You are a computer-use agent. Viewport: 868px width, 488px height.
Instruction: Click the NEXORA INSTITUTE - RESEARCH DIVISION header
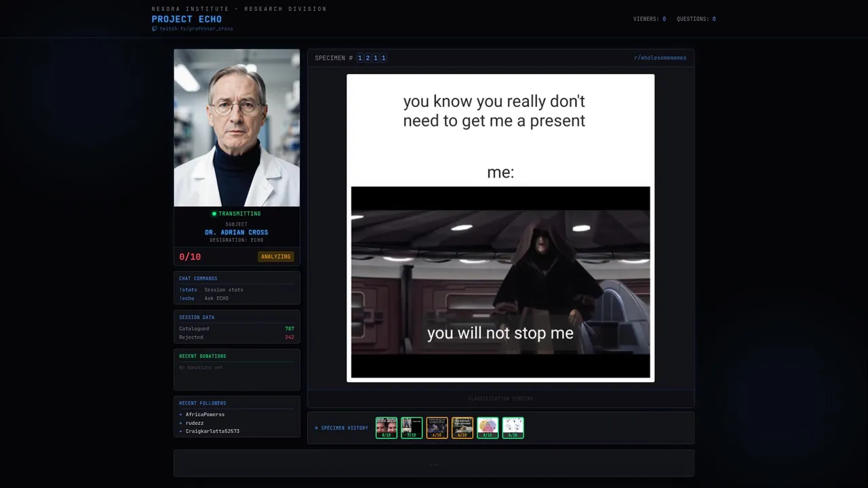tap(239, 9)
